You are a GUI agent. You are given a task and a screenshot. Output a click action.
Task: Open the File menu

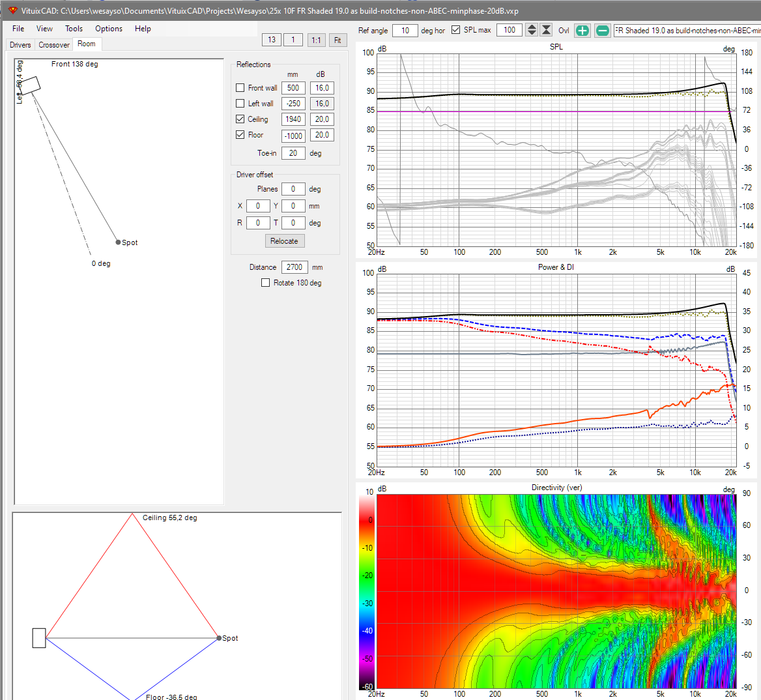click(x=18, y=29)
